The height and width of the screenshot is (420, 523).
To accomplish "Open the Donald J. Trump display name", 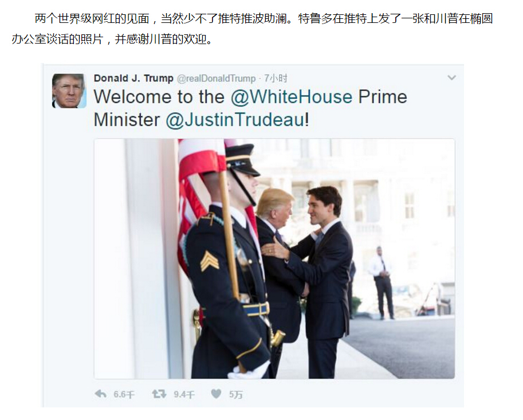I will tap(133, 78).
